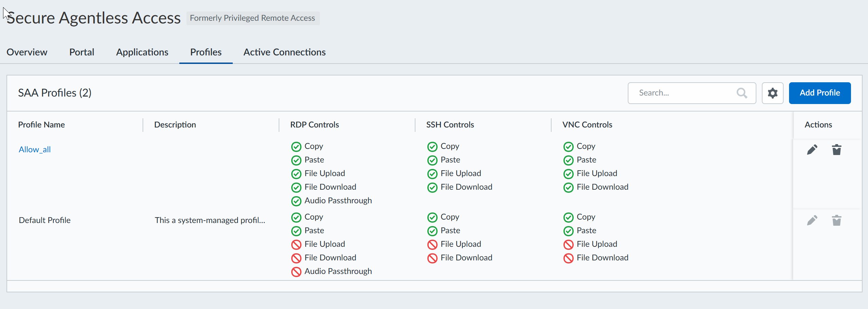
Task: Click the magnifier icon in the search box
Action: [742, 93]
